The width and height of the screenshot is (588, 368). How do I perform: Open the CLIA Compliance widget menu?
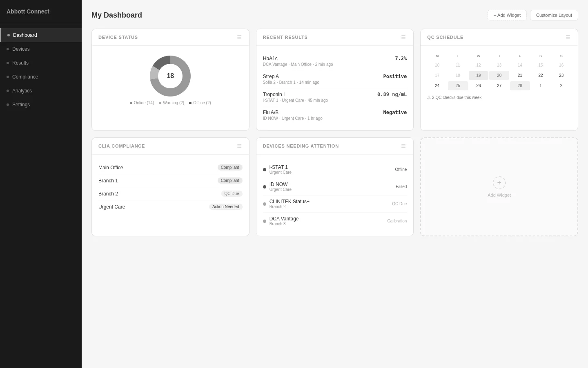pyautogui.click(x=239, y=146)
